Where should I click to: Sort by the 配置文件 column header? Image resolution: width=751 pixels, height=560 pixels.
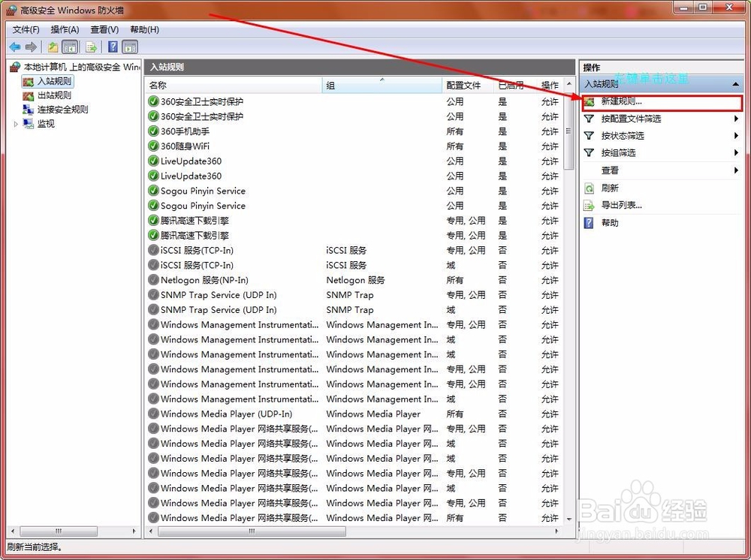[x=468, y=85]
